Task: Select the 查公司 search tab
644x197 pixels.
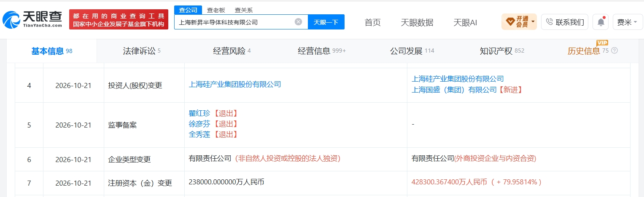Action: [x=188, y=10]
